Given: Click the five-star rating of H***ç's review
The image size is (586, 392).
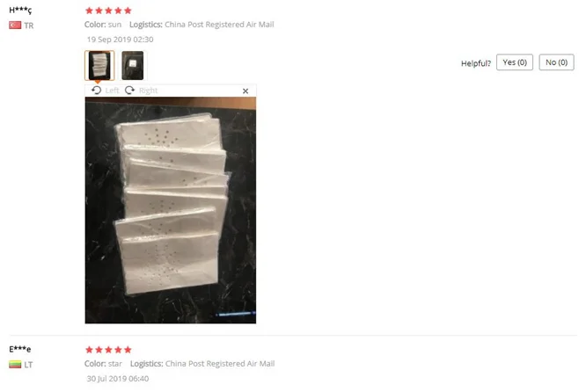Looking at the screenshot, I should (x=108, y=11).
